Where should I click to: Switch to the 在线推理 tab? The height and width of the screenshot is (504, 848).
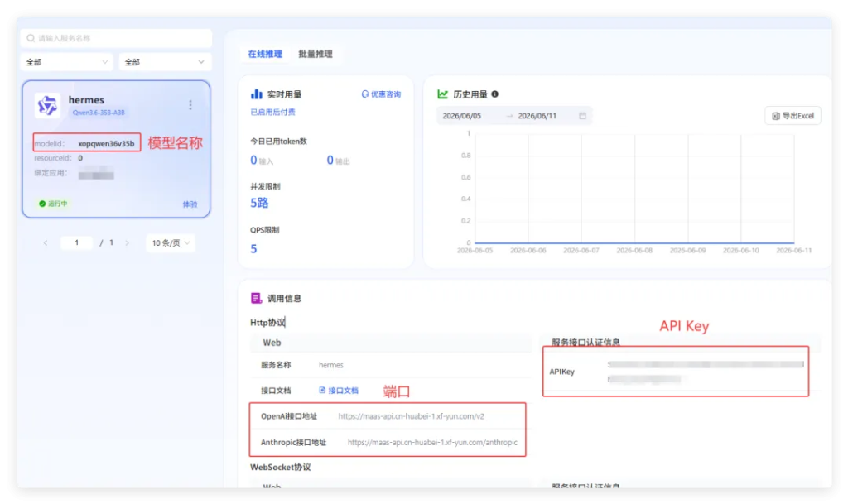(265, 54)
